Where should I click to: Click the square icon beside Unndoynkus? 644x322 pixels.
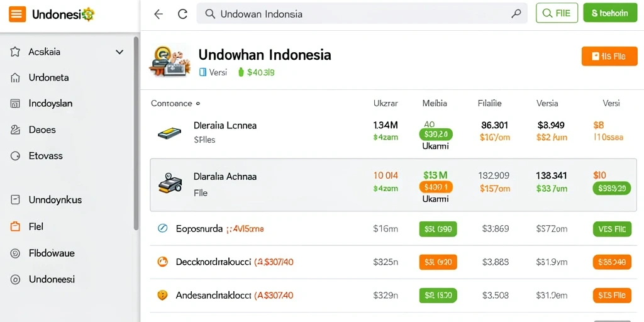[15, 200]
